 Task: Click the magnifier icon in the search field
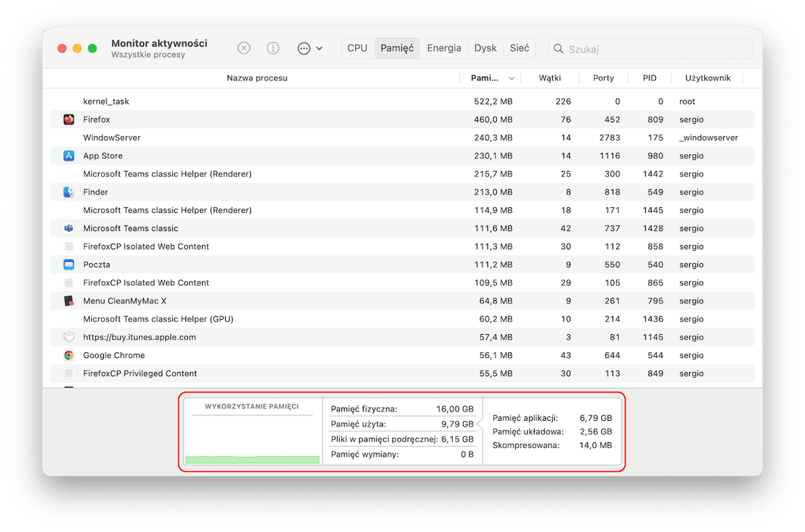559,48
